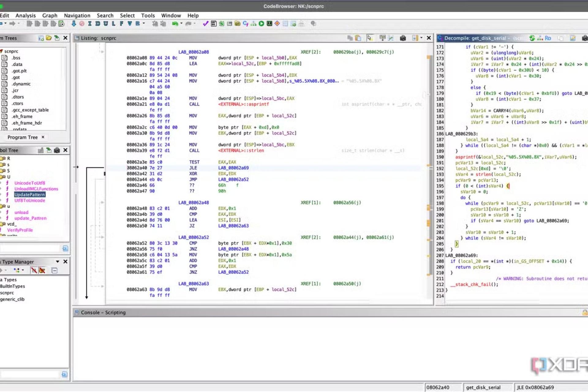
Task: Open the Data Type Manager dropdown arrow
Action: 58,262
